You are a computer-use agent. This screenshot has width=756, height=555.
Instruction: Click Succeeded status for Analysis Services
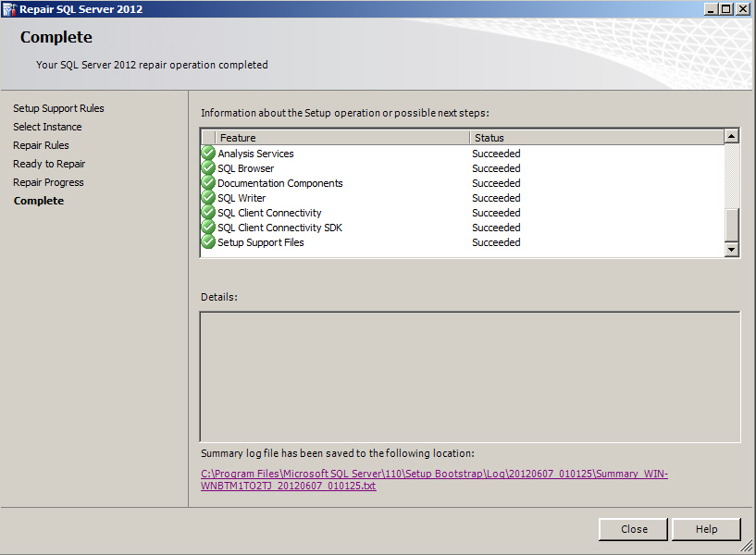tap(496, 154)
